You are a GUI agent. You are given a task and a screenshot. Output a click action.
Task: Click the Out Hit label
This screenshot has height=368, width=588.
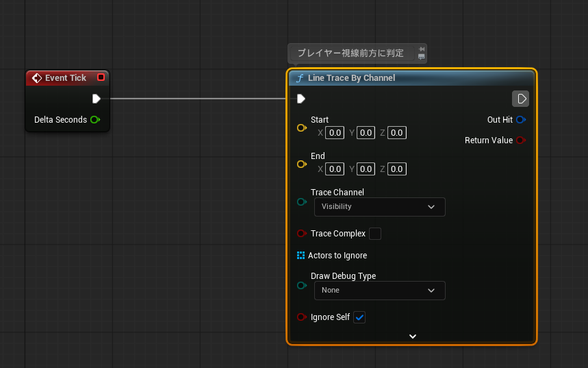click(500, 120)
